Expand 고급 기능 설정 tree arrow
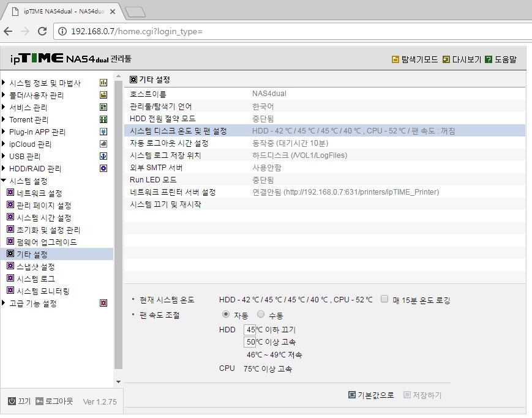This screenshot has height=418, width=532. [x=4, y=303]
